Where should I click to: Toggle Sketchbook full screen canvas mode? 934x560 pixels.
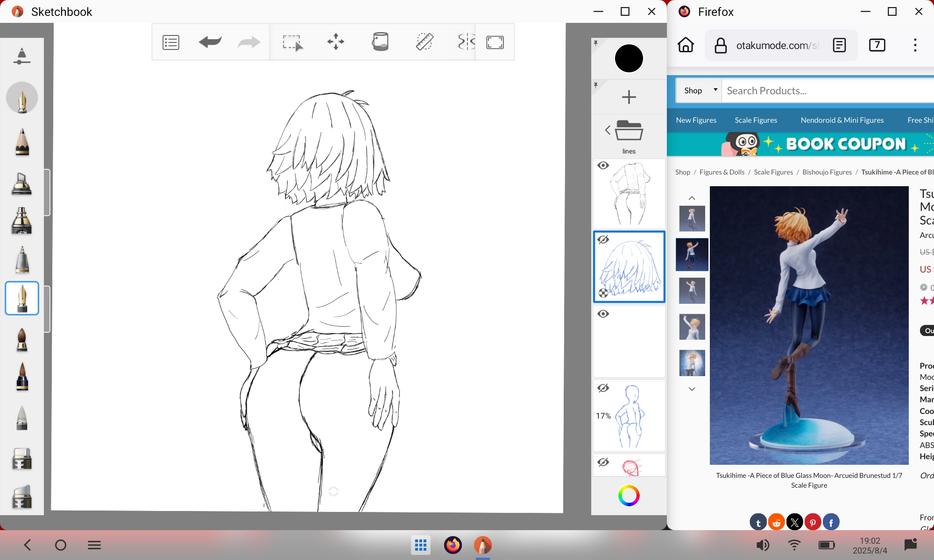495,42
